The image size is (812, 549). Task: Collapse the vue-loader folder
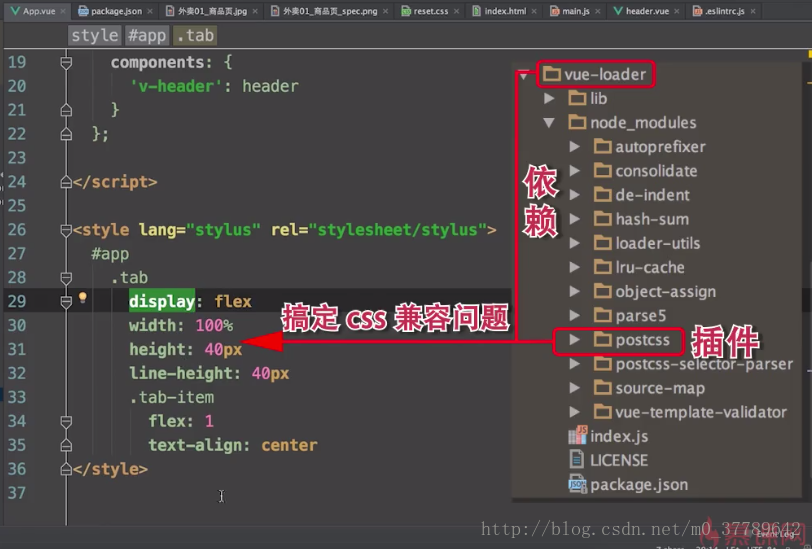[x=524, y=76]
